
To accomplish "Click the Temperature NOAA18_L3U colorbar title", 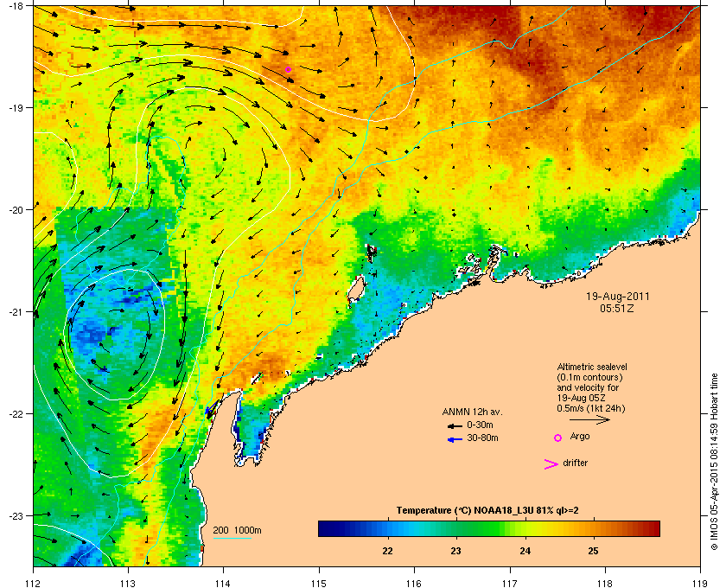I will coord(487,511).
